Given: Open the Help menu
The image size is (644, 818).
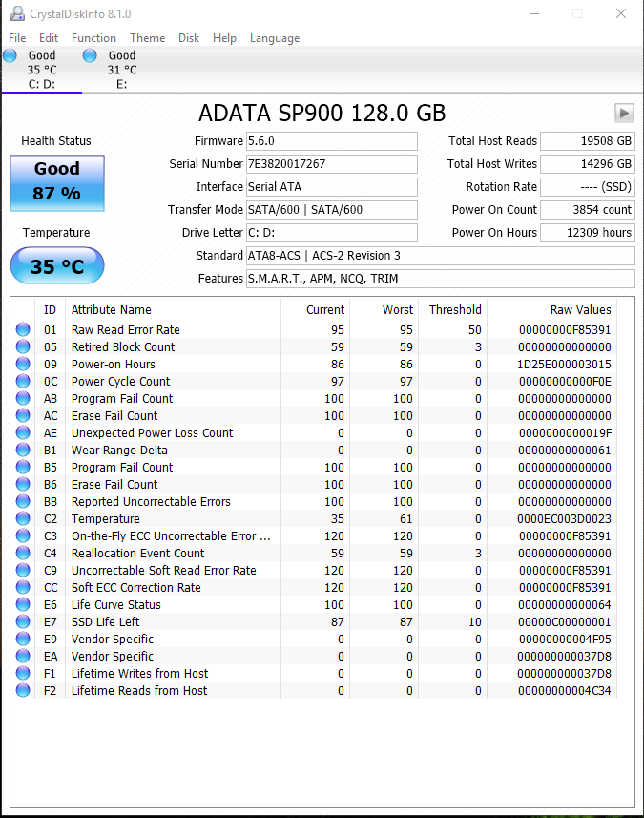Looking at the screenshot, I should tap(224, 38).
